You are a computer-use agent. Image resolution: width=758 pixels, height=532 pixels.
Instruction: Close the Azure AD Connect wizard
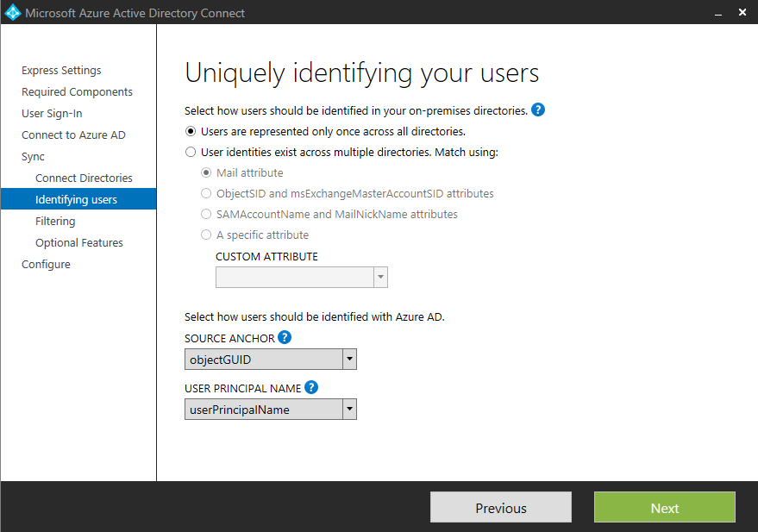742,13
